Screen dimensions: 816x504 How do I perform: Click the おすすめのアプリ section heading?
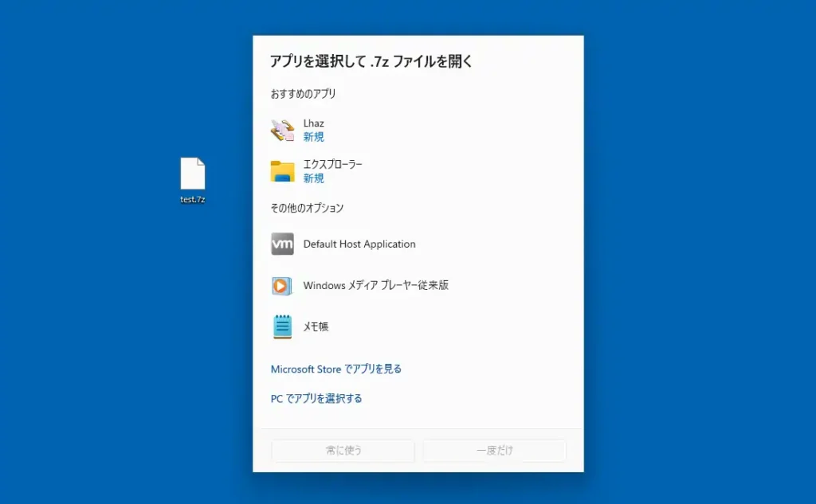303,93
